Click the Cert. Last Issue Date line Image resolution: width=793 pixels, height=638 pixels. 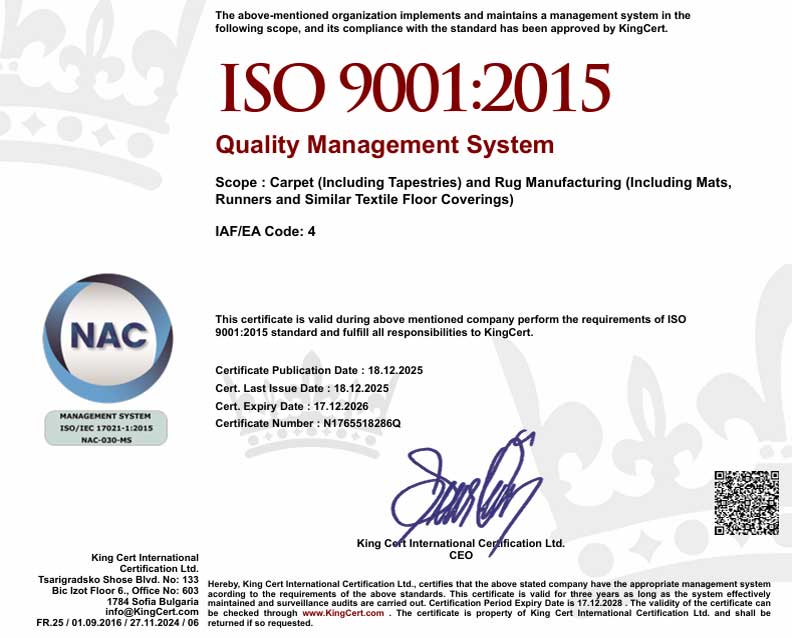(x=302, y=388)
